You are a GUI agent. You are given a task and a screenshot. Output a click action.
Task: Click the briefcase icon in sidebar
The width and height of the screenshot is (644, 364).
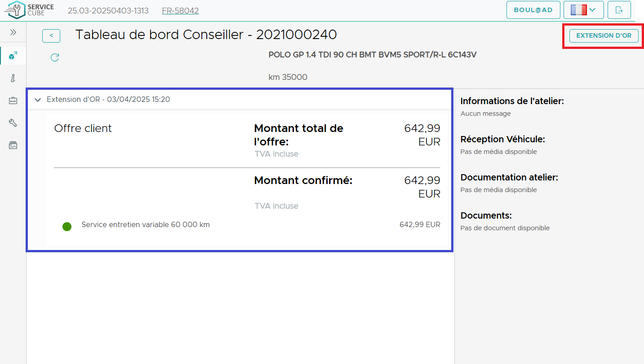point(13,101)
